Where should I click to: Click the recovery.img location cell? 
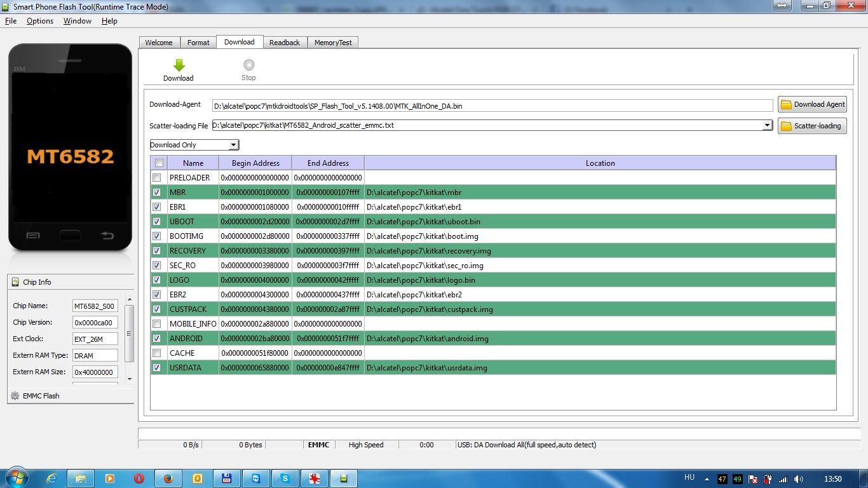coord(600,251)
